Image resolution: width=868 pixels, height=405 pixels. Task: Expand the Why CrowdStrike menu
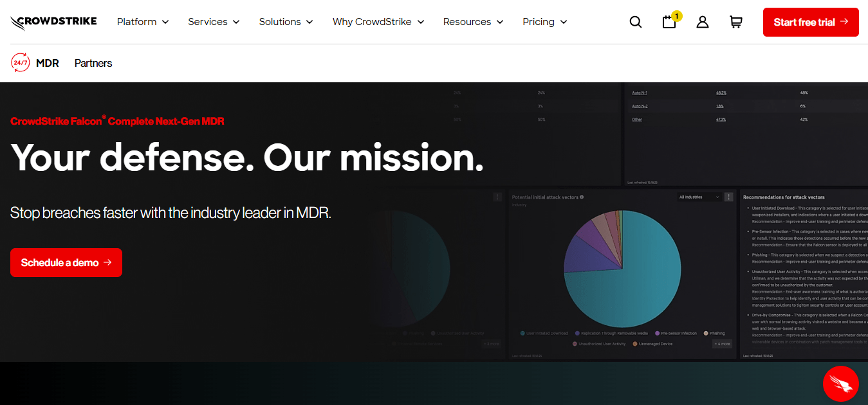pyautogui.click(x=378, y=22)
